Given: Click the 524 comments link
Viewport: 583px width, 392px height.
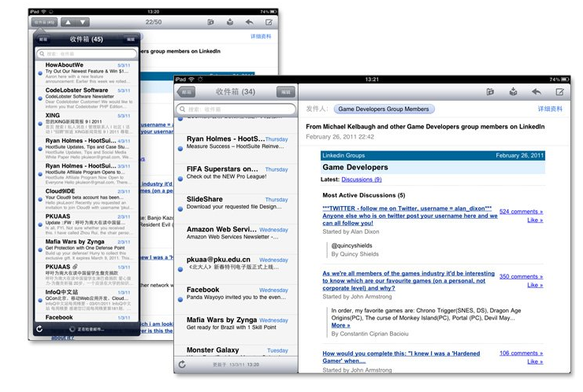Looking at the screenshot, I should pyautogui.click(x=521, y=211).
